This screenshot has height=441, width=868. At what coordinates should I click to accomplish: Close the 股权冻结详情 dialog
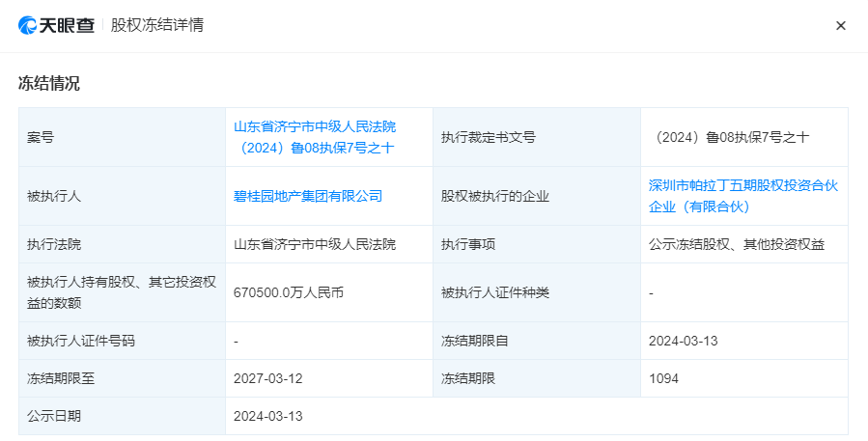click(x=840, y=25)
